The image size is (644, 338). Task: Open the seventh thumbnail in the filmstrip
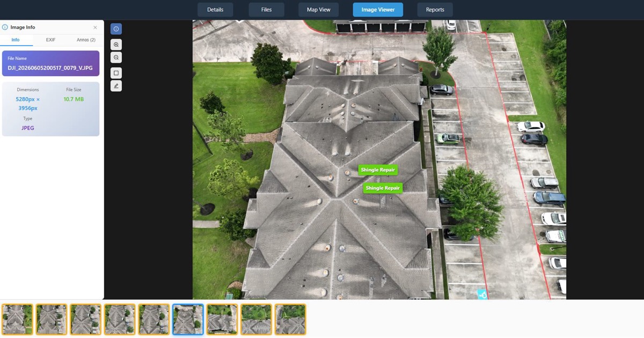[x=222, y=319]
